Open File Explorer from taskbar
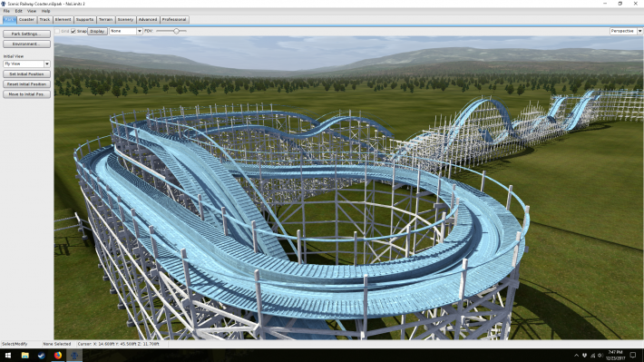The height and width of the screenshot is (362, 644). pos(25,356)
